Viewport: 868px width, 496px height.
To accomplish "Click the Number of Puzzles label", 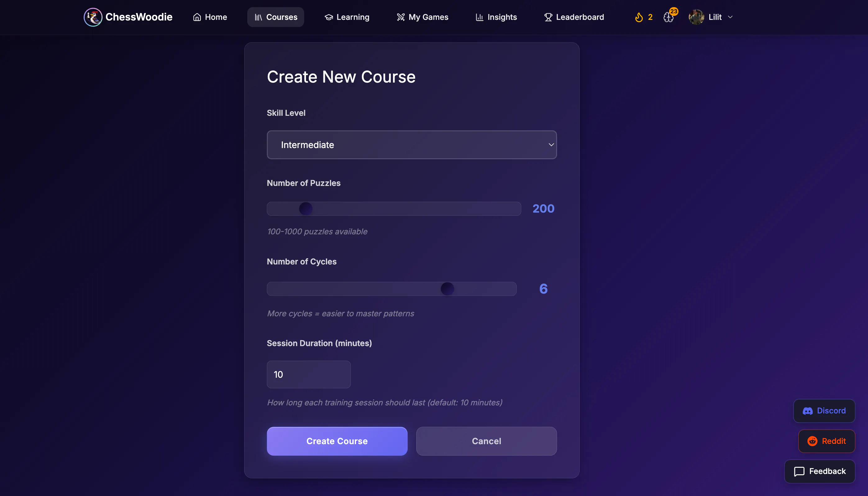I will click(x=304, y=183).
